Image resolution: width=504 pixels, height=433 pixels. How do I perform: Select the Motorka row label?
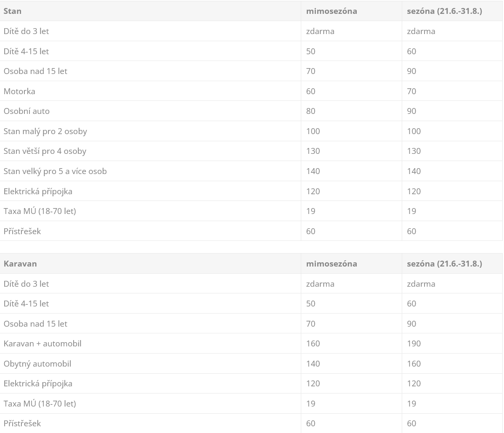click(x=19, y=91)
